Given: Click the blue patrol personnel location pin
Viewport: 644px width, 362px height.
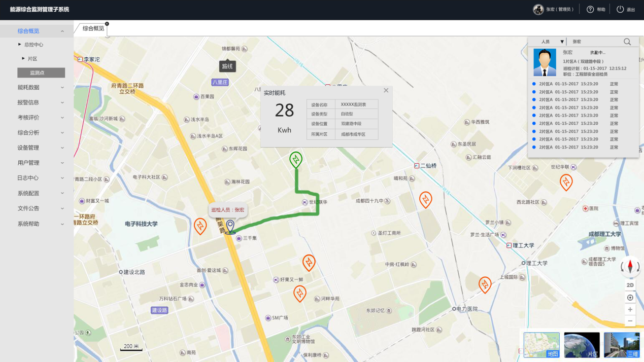Looking at the screenshot, I should pyautogui.click(x=230, y=226).
